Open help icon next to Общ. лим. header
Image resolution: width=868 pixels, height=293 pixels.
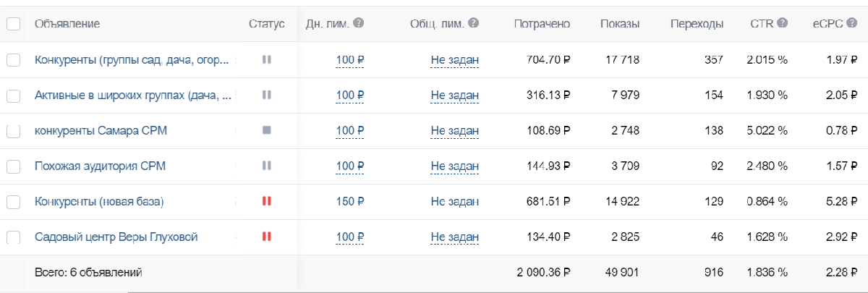coord(473,24)
